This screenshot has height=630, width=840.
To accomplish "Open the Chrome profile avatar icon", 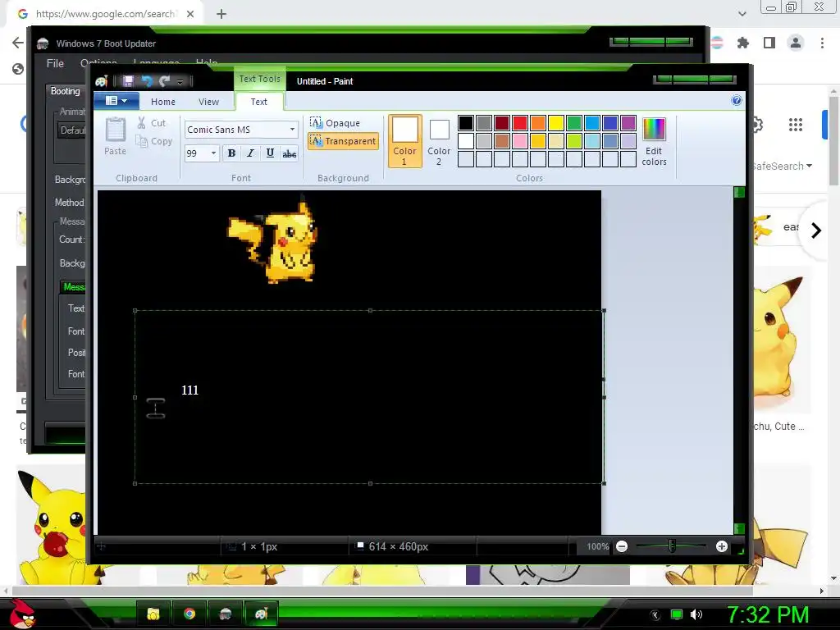I will coord(796,43).
